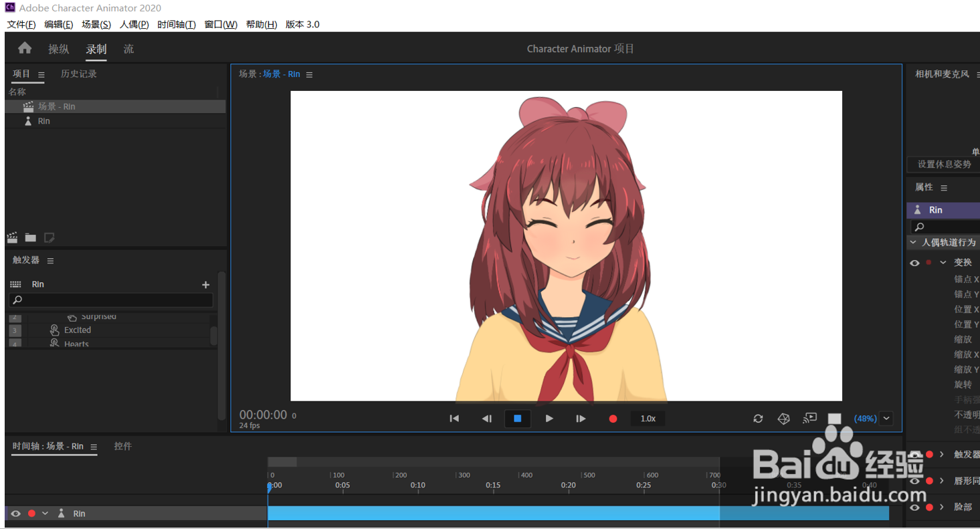This screenshot has width=980, height=529.
Task: Open Timeline panel hamburger menu
Action: 94,447
